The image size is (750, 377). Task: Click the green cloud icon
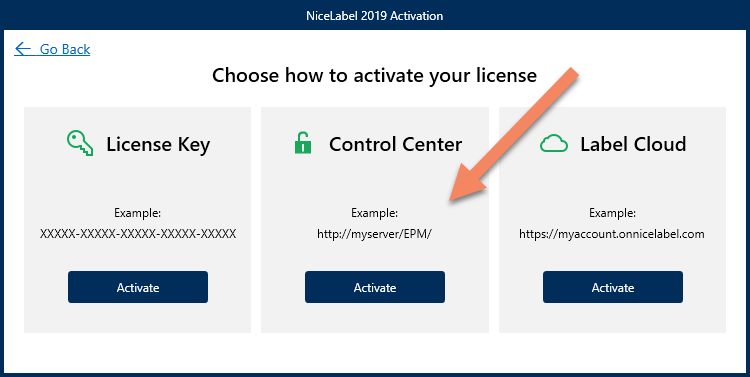(x=554, y=144)
